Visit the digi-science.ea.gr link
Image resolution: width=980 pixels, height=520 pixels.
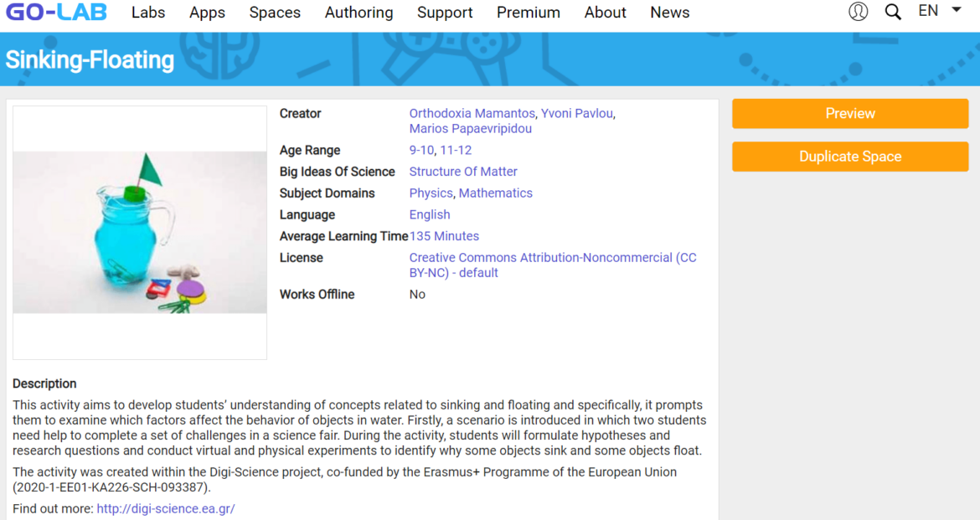pos(165,507)
